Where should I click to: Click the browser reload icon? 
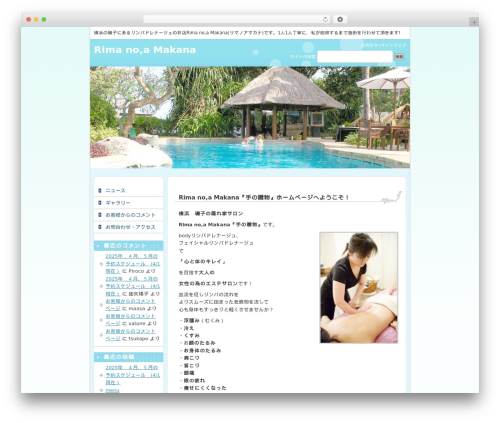[325, 20]
